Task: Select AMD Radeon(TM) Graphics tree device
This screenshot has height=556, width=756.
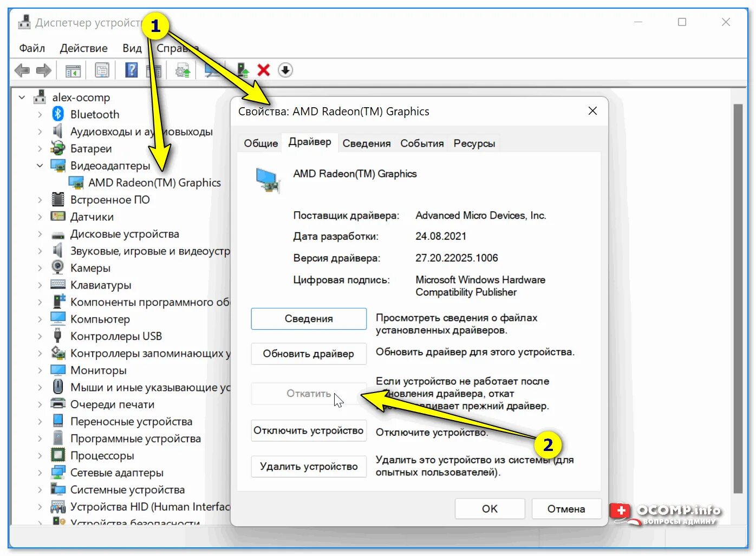Action: click(x=154, y=183)
